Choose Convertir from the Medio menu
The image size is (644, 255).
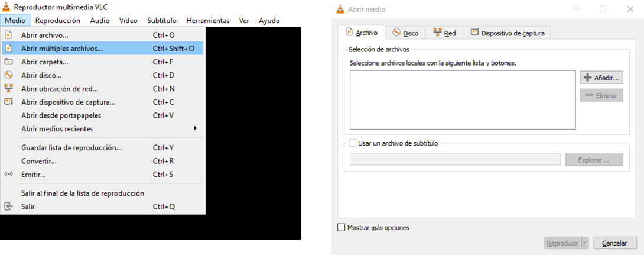[x=39, y=161]
